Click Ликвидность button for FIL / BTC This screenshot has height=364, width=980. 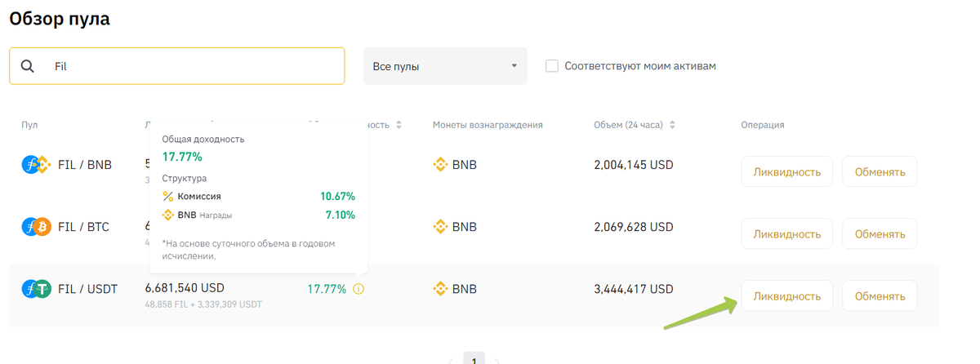click(786, 233)
